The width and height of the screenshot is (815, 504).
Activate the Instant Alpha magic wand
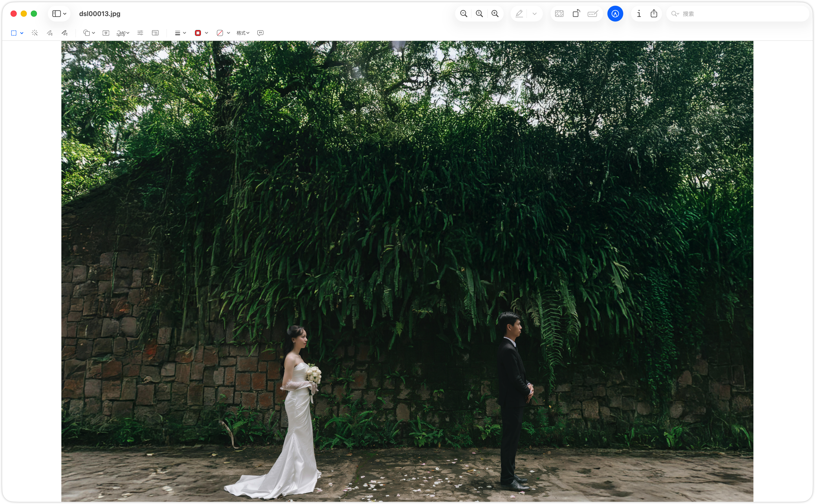[35, 33]
